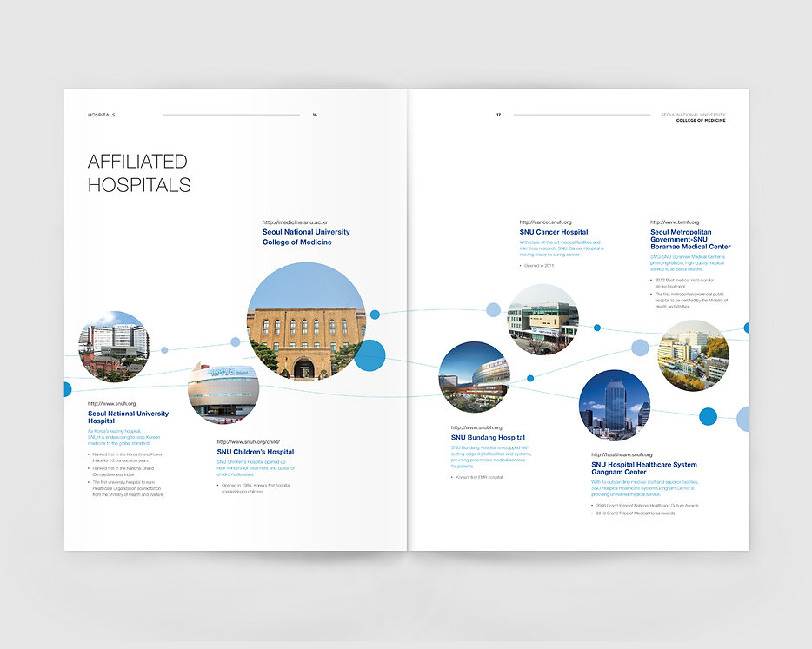Open the http://www.brmh.org web address
Viewport: 812px width, 649px height.
[x=675, y=222]
